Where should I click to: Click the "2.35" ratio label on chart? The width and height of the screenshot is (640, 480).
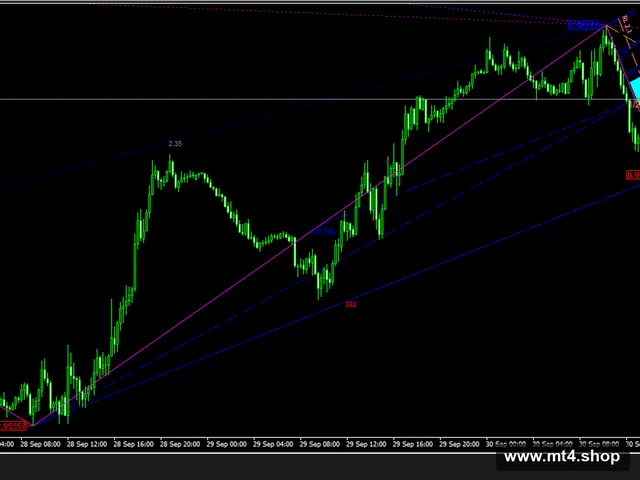[x=175, y=144]
